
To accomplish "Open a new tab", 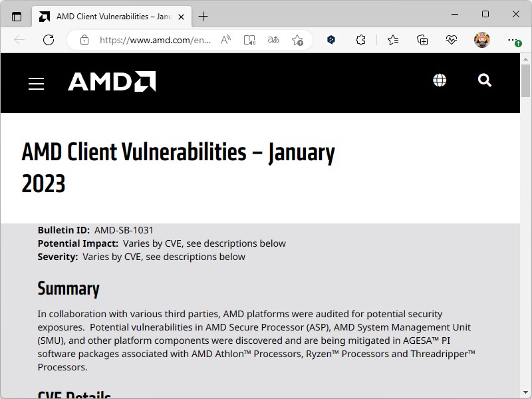I will click(203, 16).
